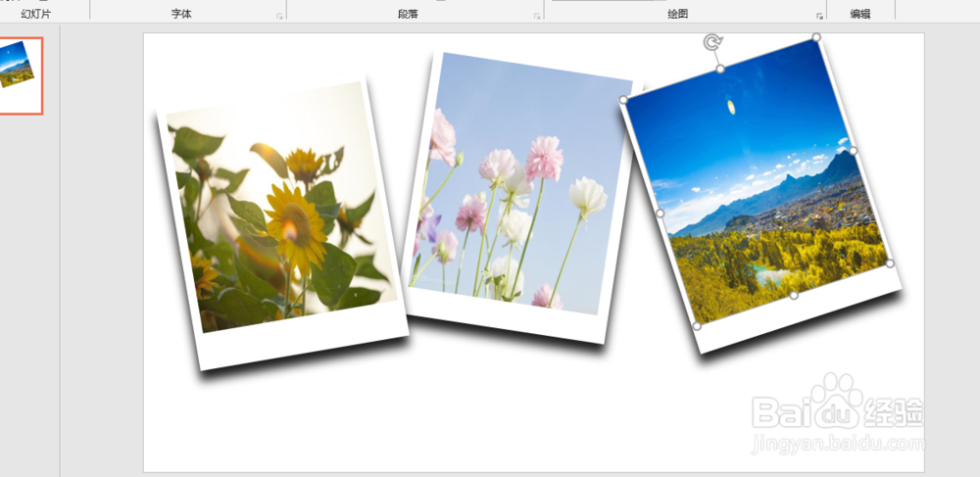Click the rotation handle above the landscape photo

click(711, 42)
